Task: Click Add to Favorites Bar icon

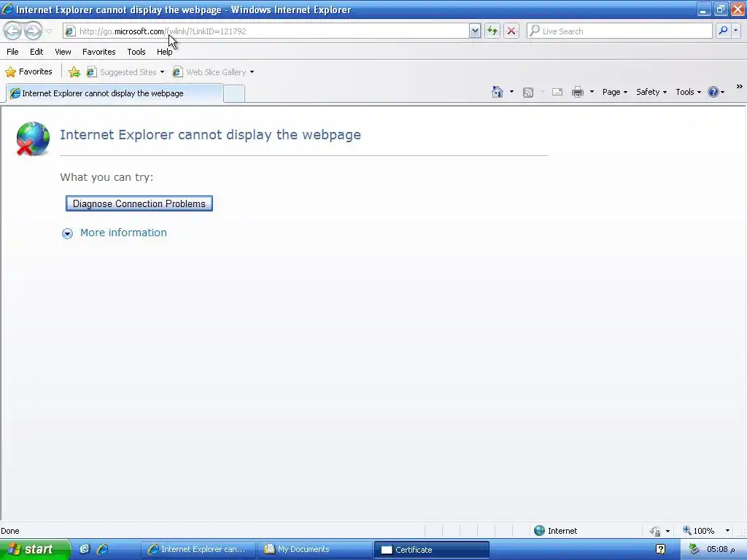Action: (x=74, y=72)
